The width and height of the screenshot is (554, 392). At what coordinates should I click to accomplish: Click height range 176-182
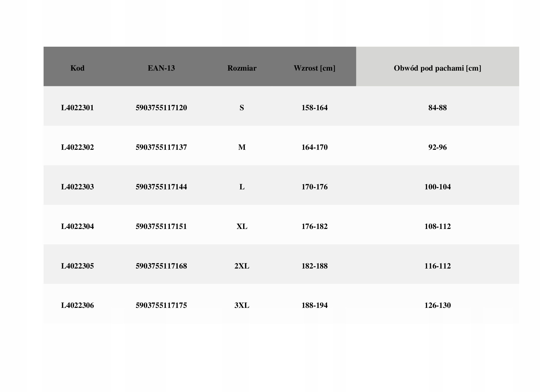coord(314,226)
